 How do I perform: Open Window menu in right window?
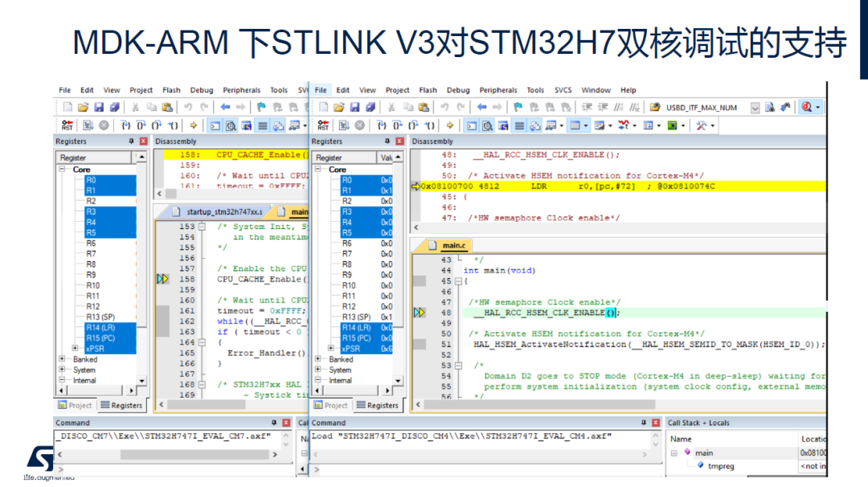[596, 90]
